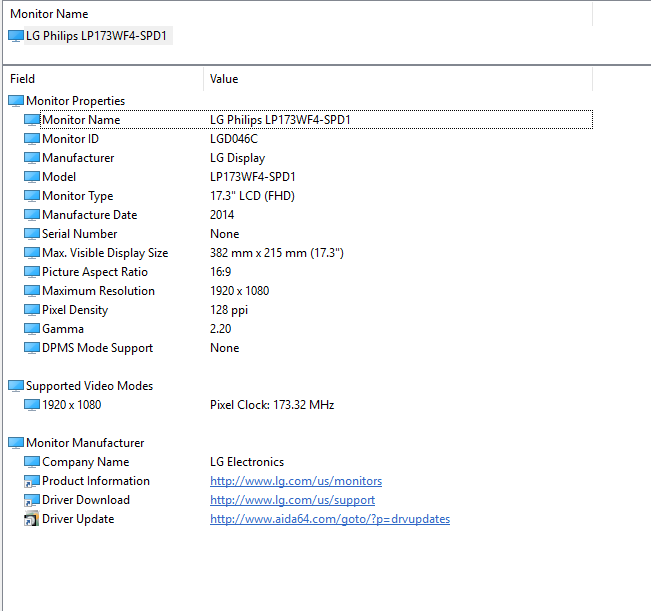
Task: Click the icon beside Monitor Type
Action: [x=32, y=196]
